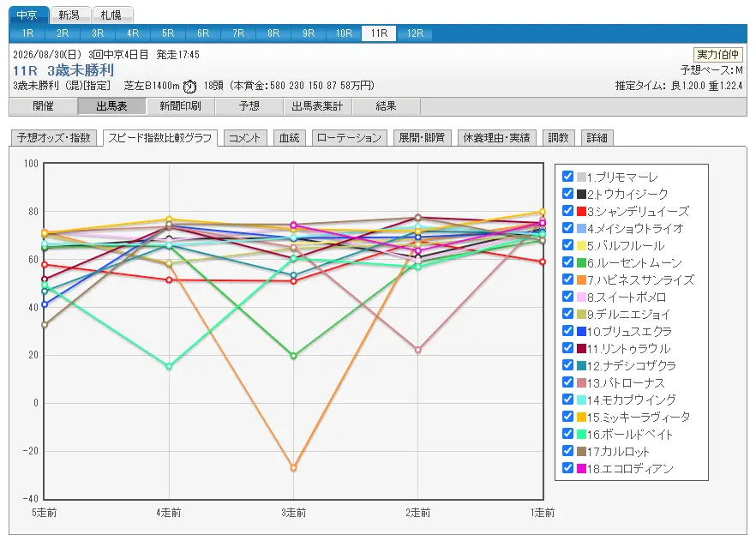
Task: Click the orange low point at 3走前
Action: pos(294,468)
